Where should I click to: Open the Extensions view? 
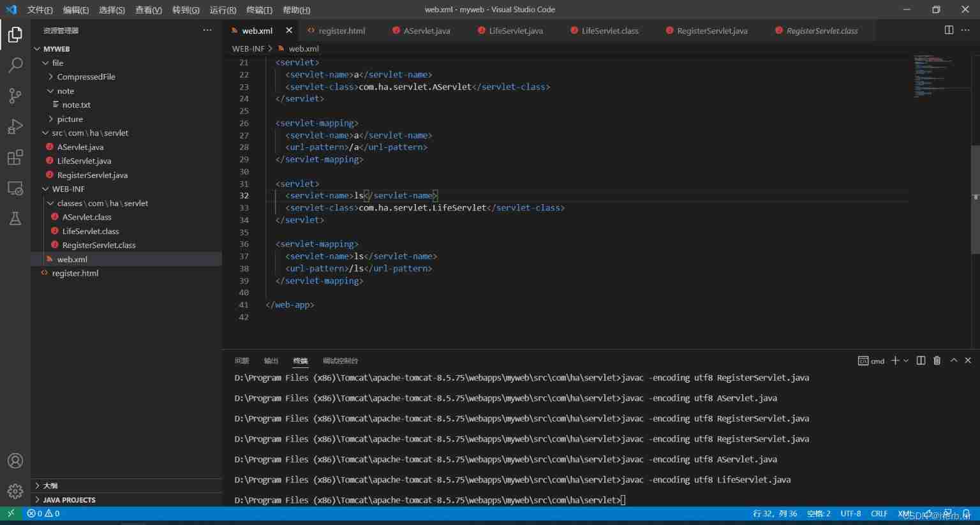point(15,157)
